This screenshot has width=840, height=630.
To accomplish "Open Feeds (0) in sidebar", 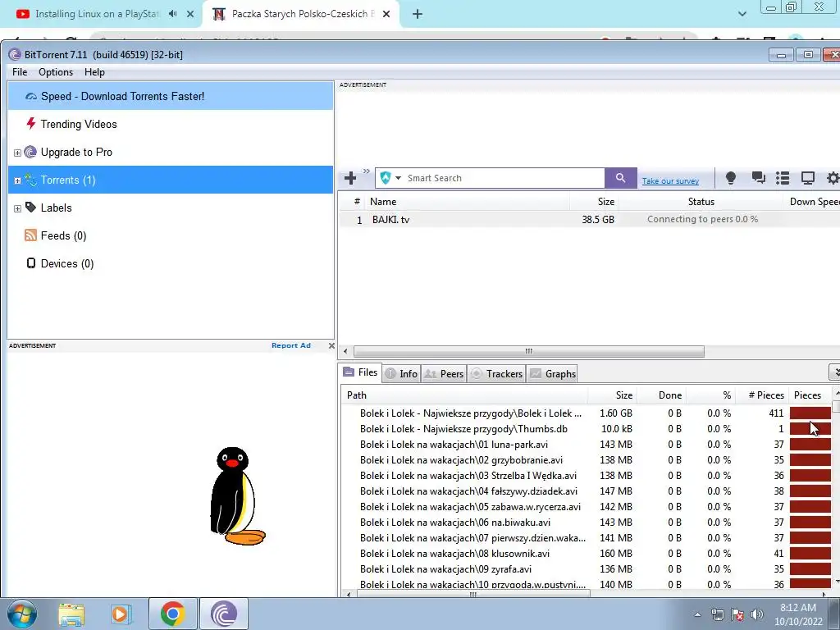I will click(x=63, y=235).
